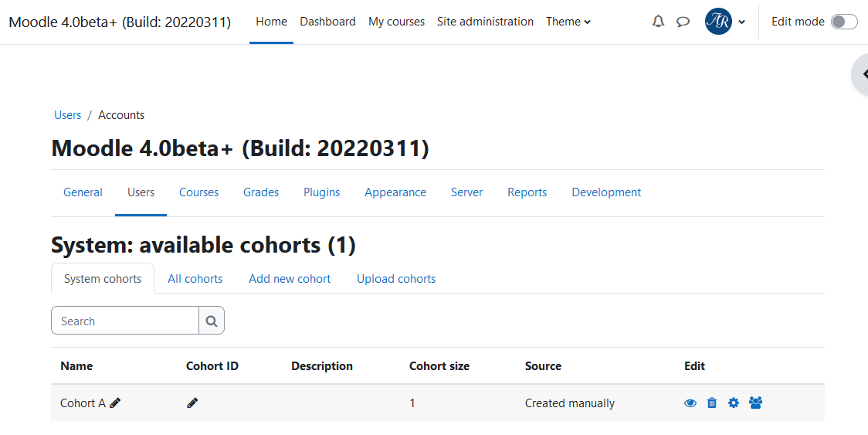
Task: Click the Cohort size column header
Action: tap(439, 365)
